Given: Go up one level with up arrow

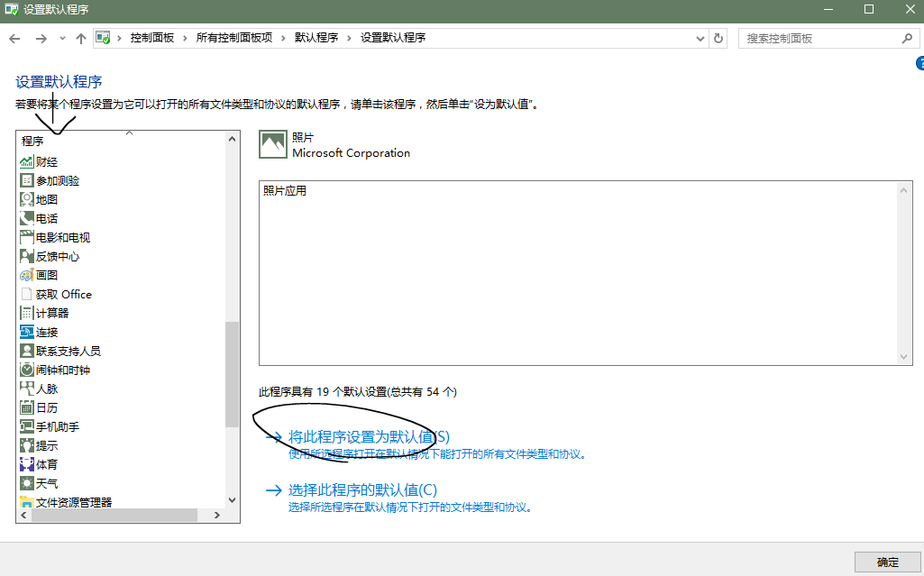Looking at the screenshot, I should [81, 38].
